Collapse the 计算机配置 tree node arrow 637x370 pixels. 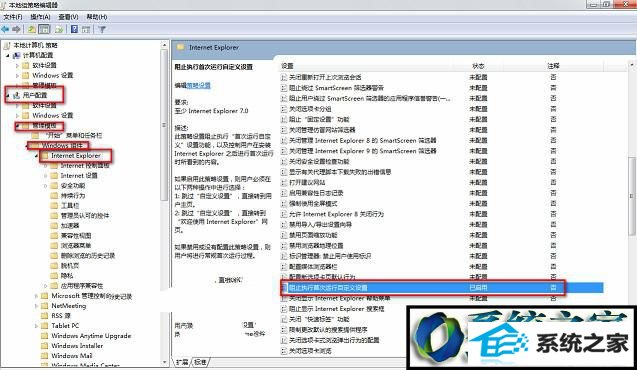point(8,55)
